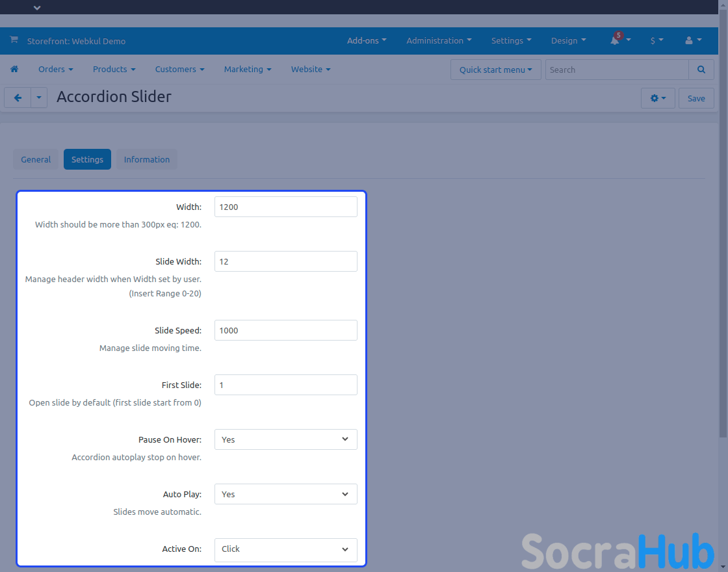This screenshot has width=728, height=572.
Task: Click the Storefront: Webkul Demo link
Action: point(76,41)
